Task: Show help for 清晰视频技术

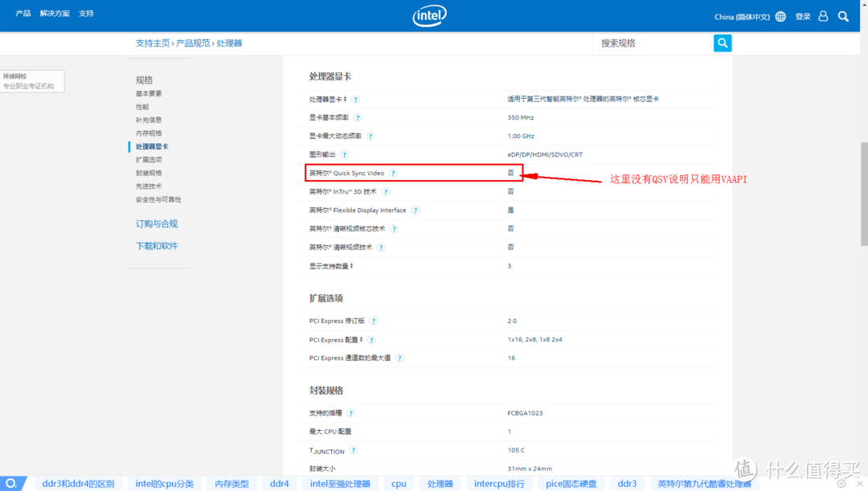Action: click(x=381, y=248)
